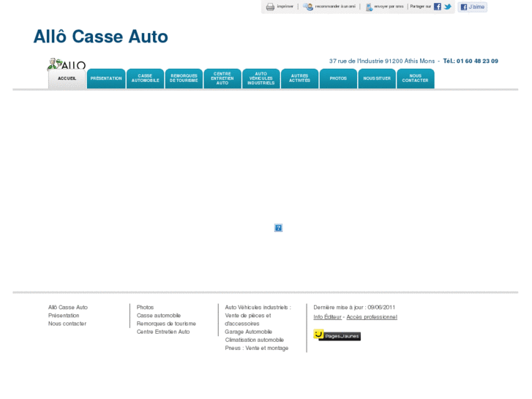The height and width of the screenshot is (399, 532).
Task: Open footer link Pneus : Vente et montage
Action: coord(257,348)
